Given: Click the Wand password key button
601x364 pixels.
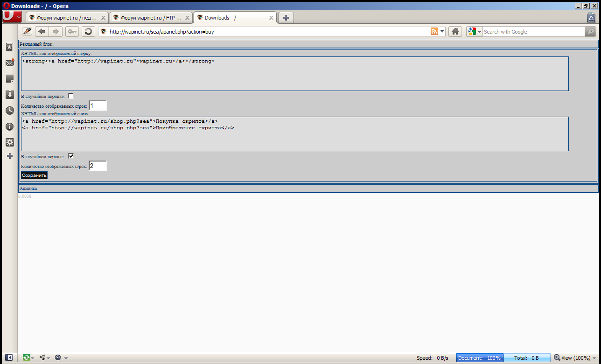Looking at the screenshot, I should pos(72,32).
